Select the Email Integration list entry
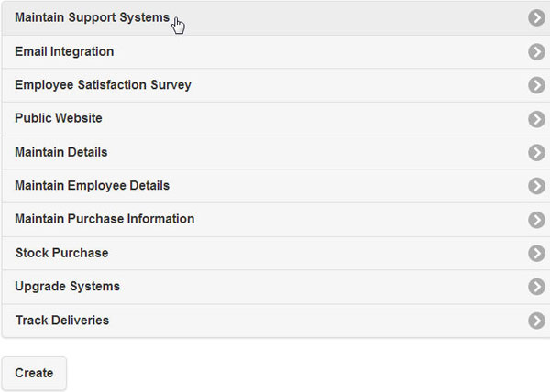This screenshot has height=392, width=550. click(x=64, y=52)
